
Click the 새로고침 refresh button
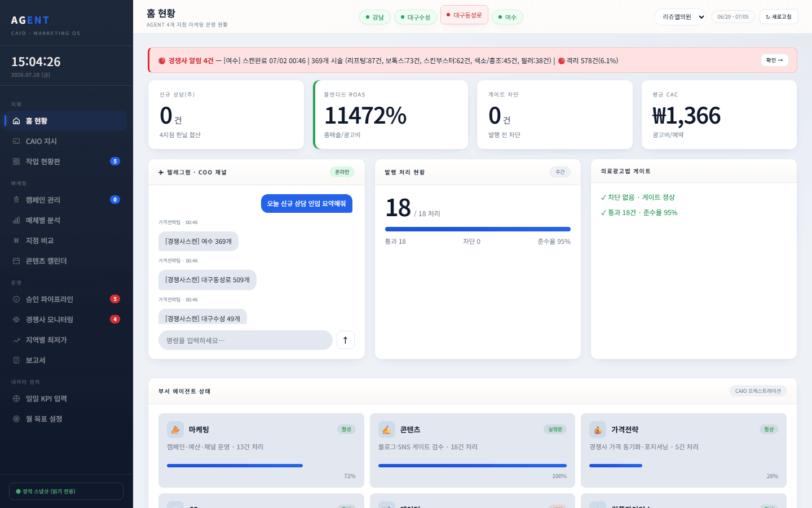pos(779,17)
